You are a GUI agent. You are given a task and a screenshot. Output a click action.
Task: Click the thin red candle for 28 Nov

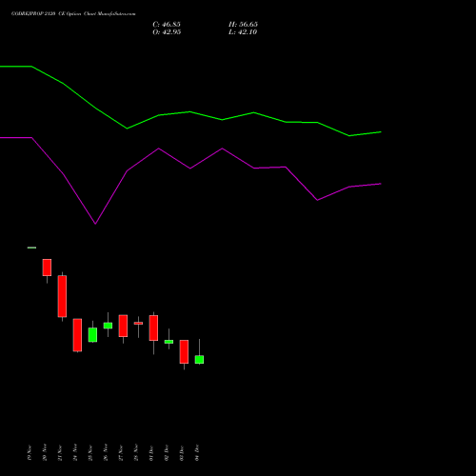click(x=138, y=324)
